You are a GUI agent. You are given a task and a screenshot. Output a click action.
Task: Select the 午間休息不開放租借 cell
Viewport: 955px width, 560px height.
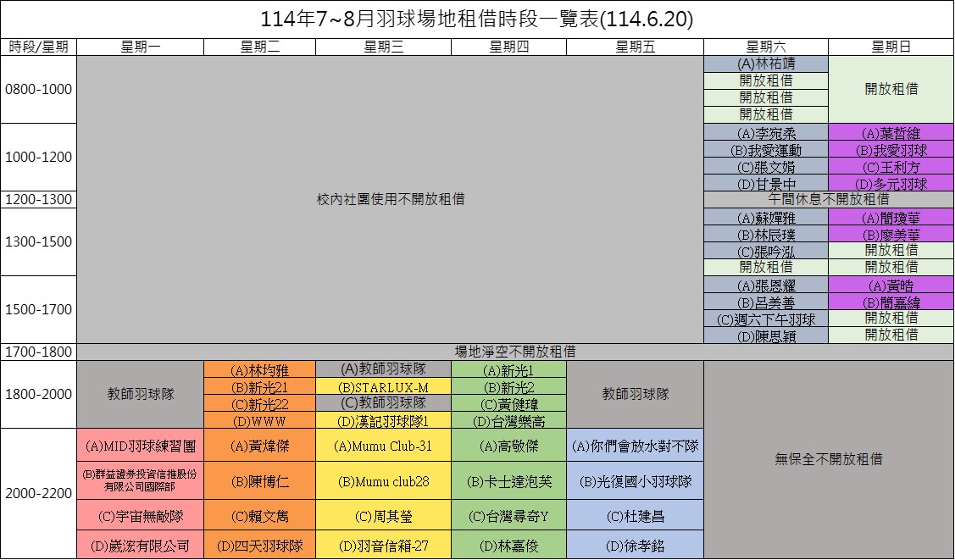pyautogui.click(x=828, y=199)
